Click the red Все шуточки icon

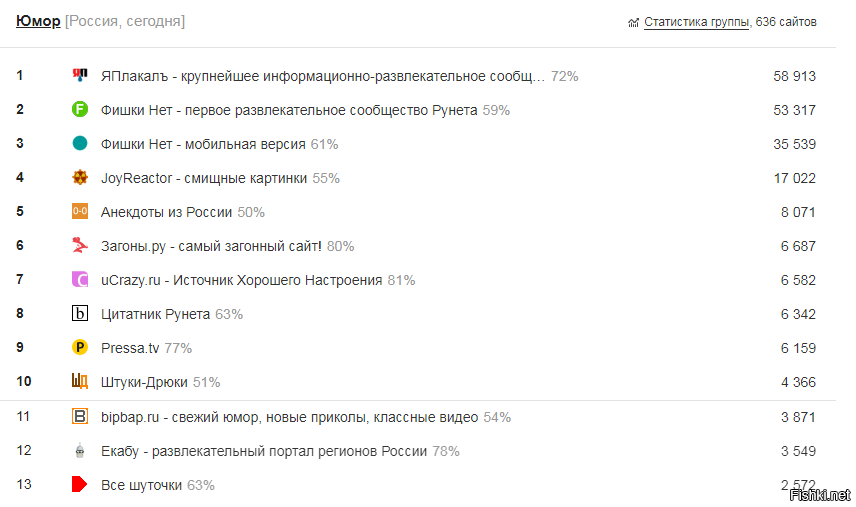pyautogui.click(x=80, y=484)
